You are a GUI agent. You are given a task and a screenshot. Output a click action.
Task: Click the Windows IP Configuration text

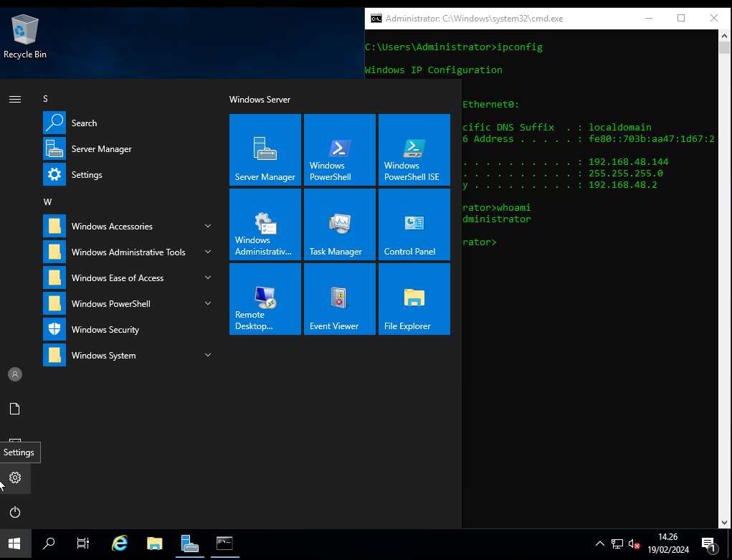point(434,70)
